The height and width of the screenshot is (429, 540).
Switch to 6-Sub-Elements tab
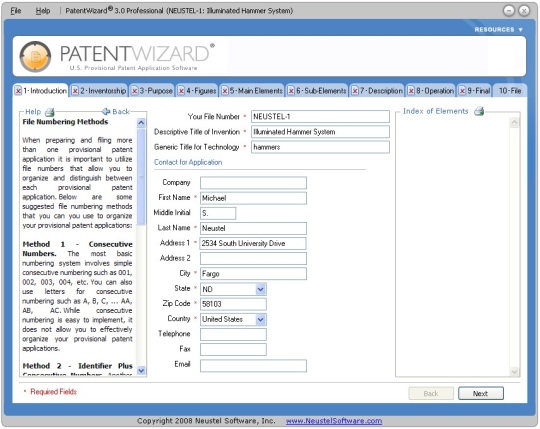tap(317, 91)
